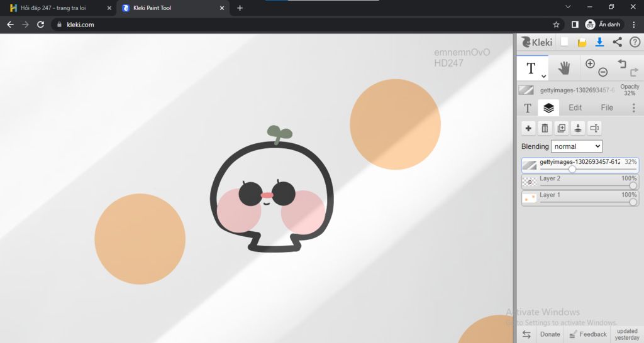Save image with the download icon

point(599,42)
